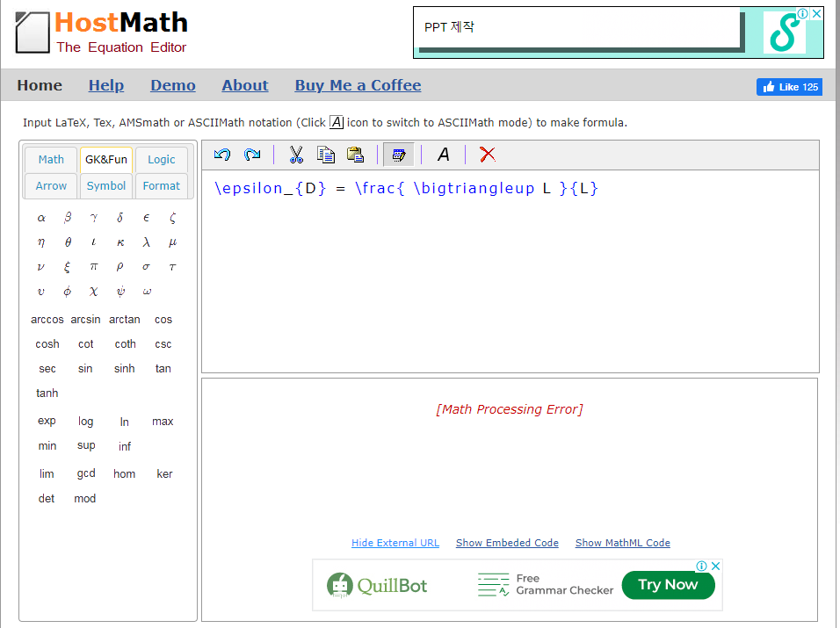This screenshot has height=628, width=840.
Task: Insert the beta symbol
Action: pos(68,217)
